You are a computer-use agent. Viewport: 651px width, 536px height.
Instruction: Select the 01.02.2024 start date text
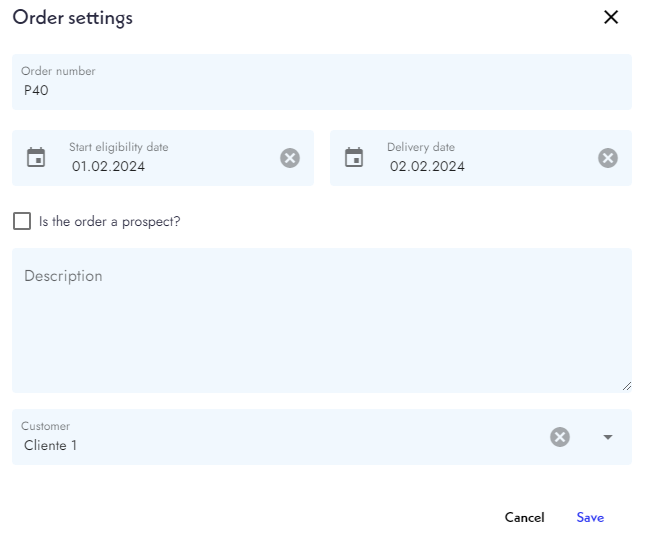(108, 167)
